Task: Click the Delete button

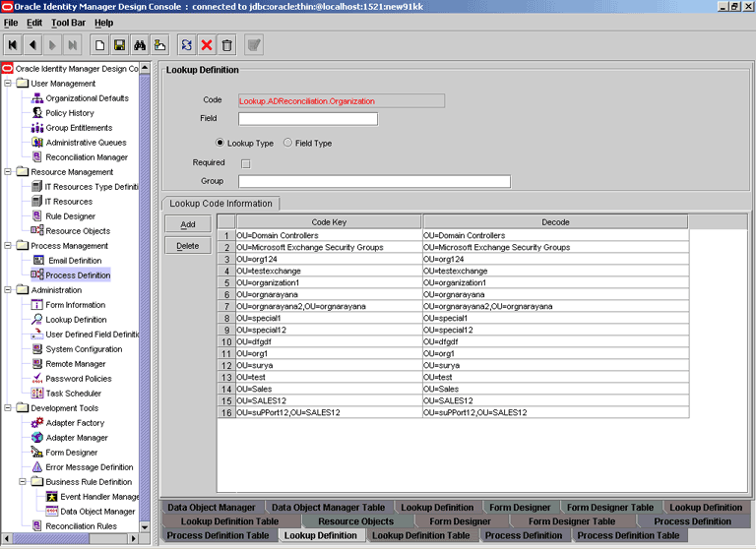Action: [x=188, y=246]
